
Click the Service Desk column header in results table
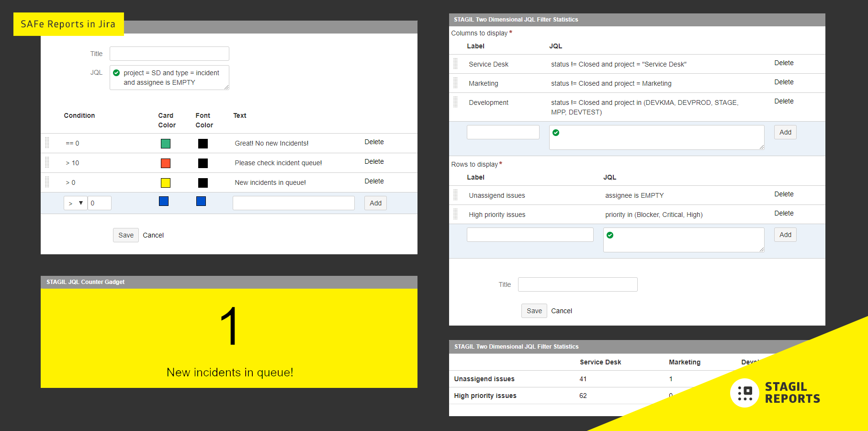(x=600, y=362)
